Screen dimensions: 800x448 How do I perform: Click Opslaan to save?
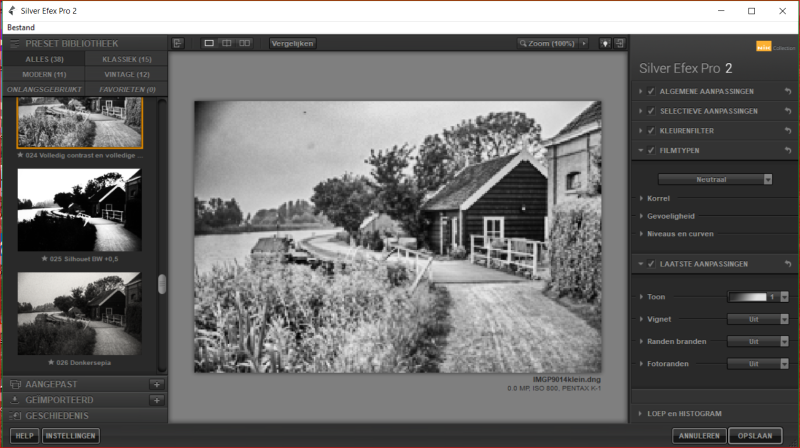755,436
